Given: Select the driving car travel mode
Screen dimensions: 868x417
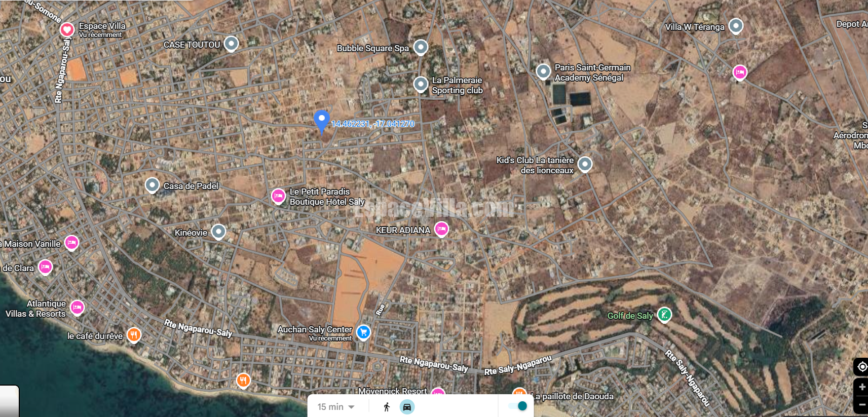Looking at the screenshot, I should point(407,407).
